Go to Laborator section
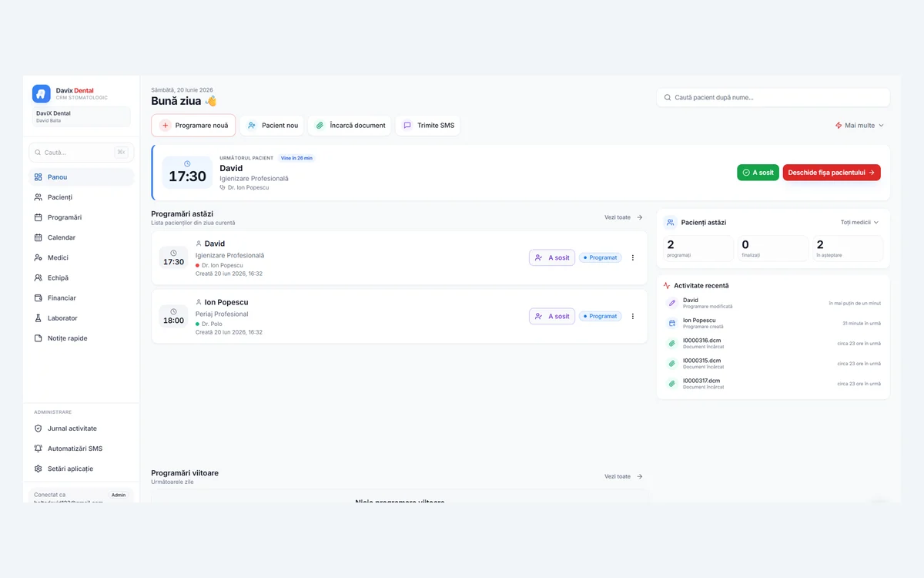Image resolution: width=924 pixels, height=578 pixels. [82, 318]
